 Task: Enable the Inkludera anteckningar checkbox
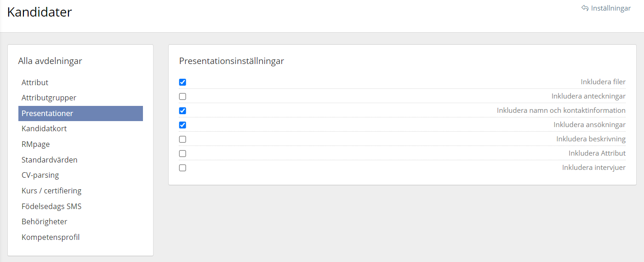(x=182, y=97)
